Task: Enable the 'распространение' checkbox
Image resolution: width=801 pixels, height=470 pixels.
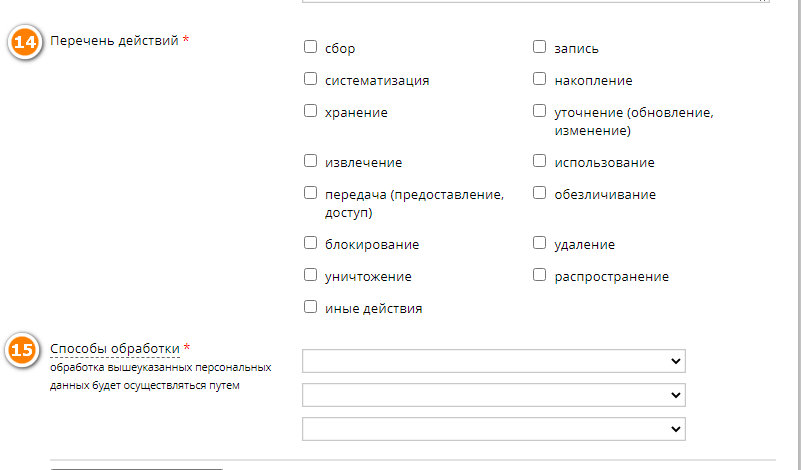Action: (x=540, y=275)
